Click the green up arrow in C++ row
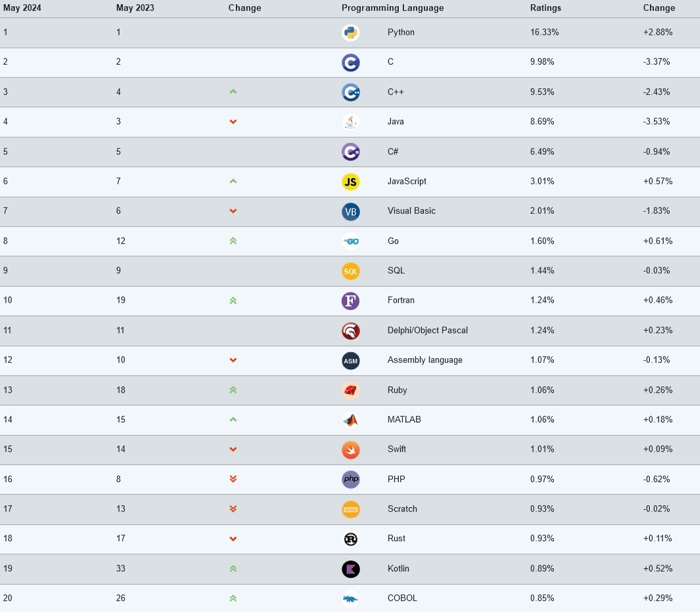Viewport: 700px width, 612px height. click(233, 92)
